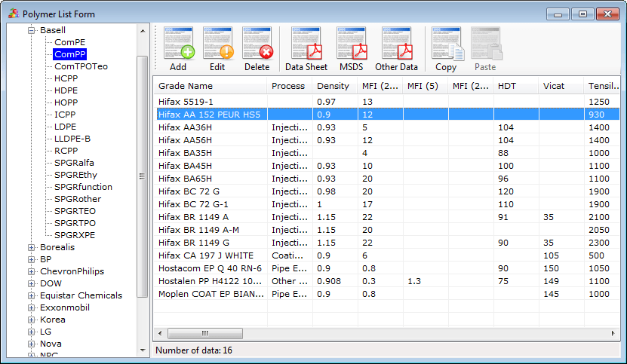This screenshot has width=627, height=364.
Task: Select ComPE in the tree
Action: [70, 42]
